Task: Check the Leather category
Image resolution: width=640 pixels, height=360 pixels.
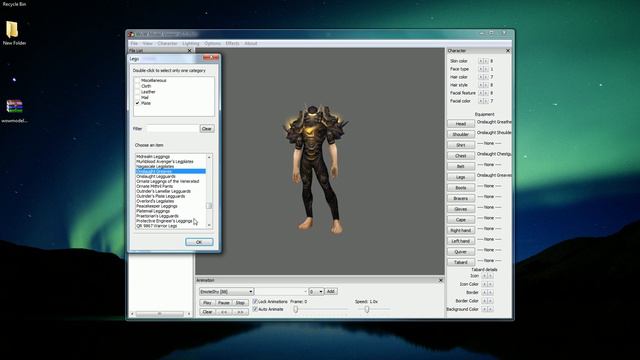Action: click(x=138, y=92)
